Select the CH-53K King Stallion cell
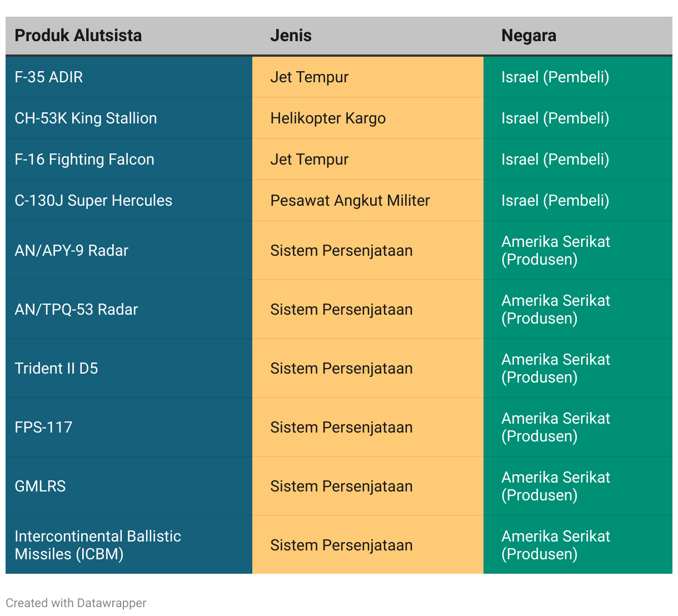 click(86, 118)
